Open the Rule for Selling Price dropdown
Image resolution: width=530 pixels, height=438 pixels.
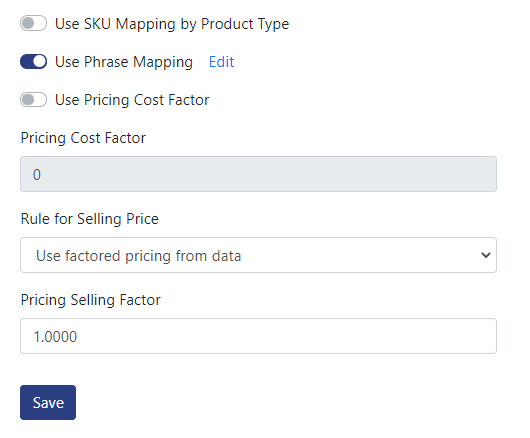tap(258, 255)
